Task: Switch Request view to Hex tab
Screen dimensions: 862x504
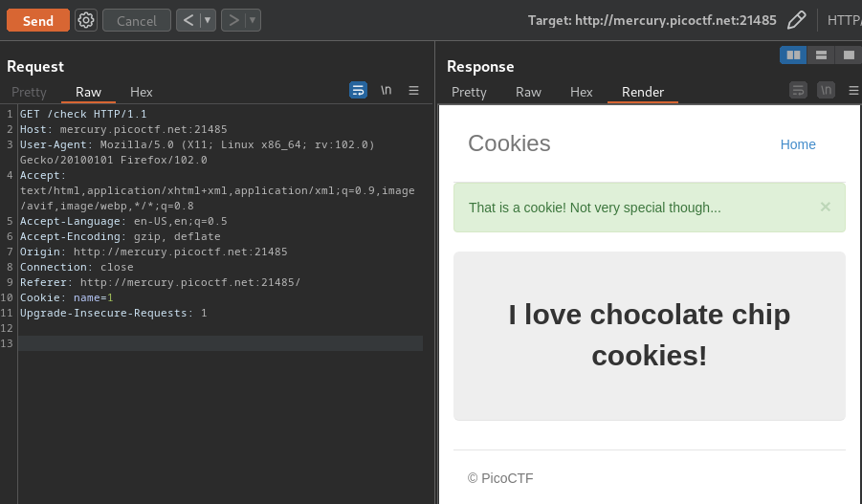Action: click(142, 92)
